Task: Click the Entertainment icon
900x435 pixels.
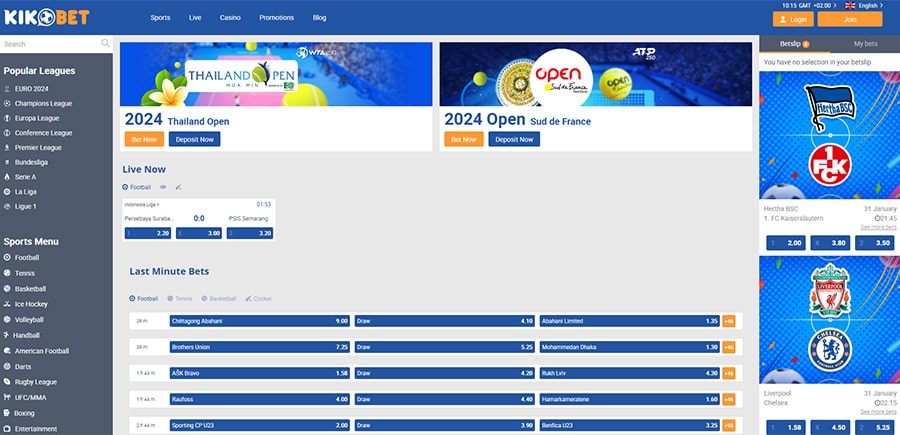Action: click(x=7, y=429)
